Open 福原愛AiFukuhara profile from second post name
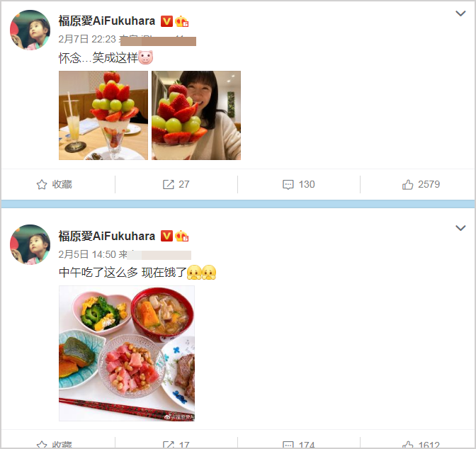Viewport: 476px width, 449px height. (x=106, y=236)
